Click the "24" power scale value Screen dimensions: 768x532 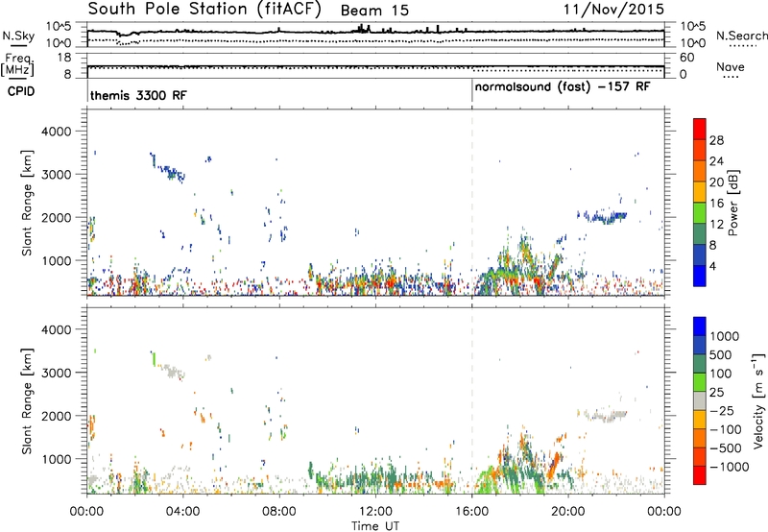point(716,161)
